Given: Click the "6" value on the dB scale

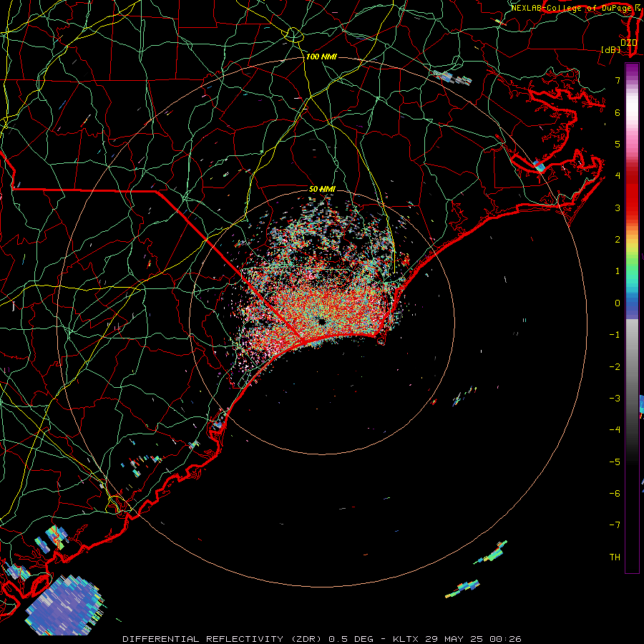Looking at the screenshot, I should 618,112.
